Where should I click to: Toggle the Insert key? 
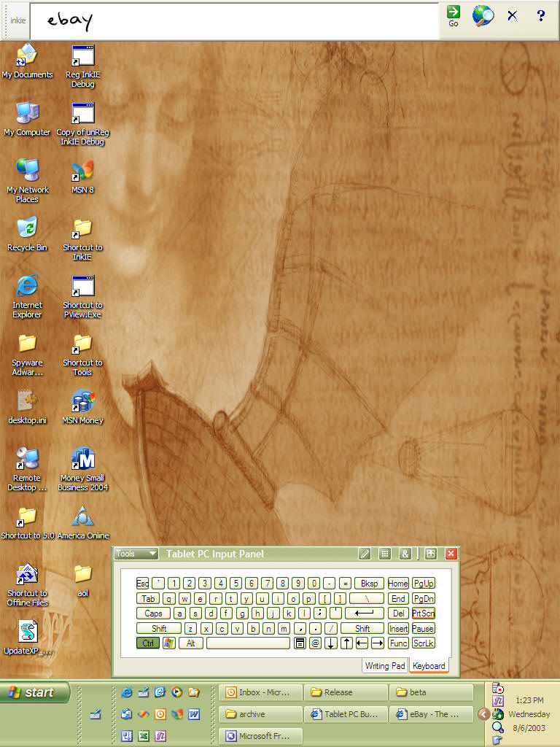398,628
